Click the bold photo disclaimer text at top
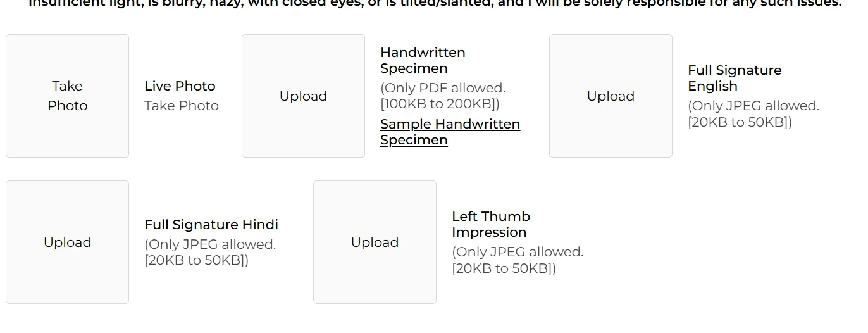This screenshot has height=333, width=868. 435,3
